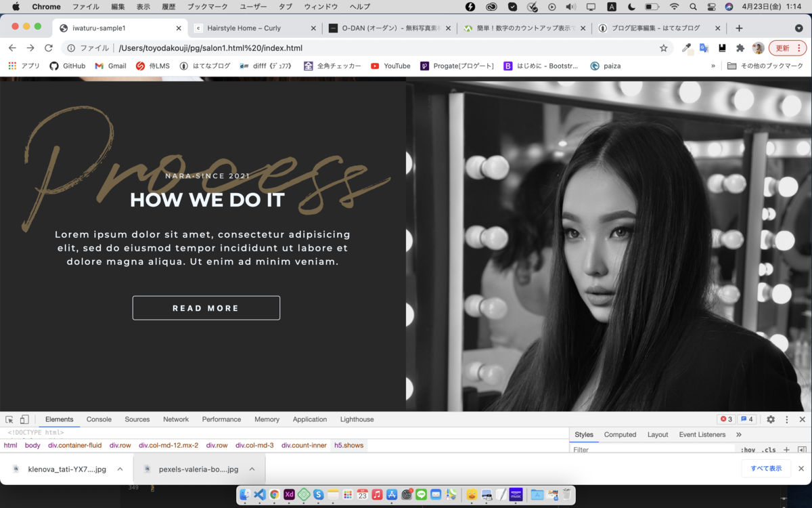Reload the page
812x508 pixels.
(49, 48)
